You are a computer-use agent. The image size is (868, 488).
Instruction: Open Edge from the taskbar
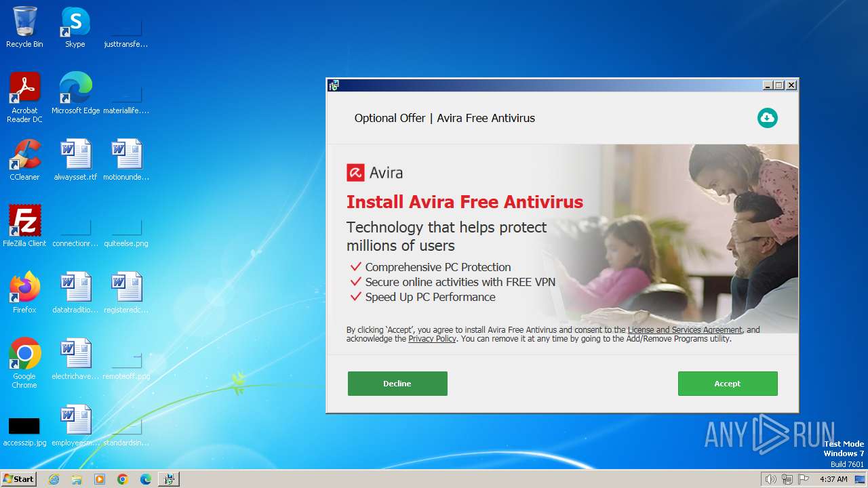tap(146, 479)
